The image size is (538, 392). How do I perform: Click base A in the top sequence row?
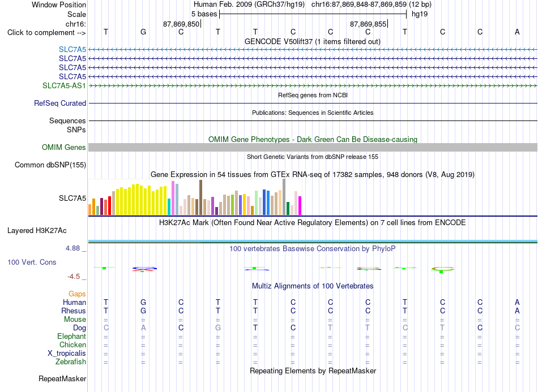pyautogui.click(x=517, y=32)
